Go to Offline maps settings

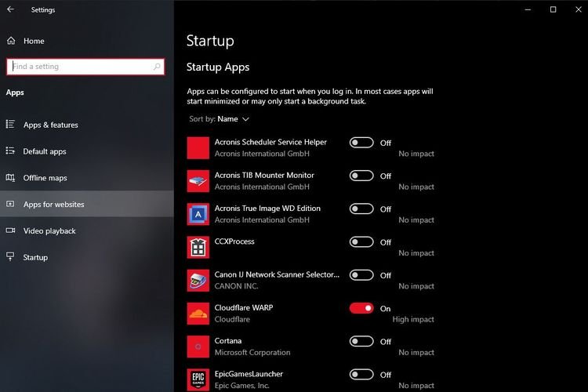click(x=45, y=178)
